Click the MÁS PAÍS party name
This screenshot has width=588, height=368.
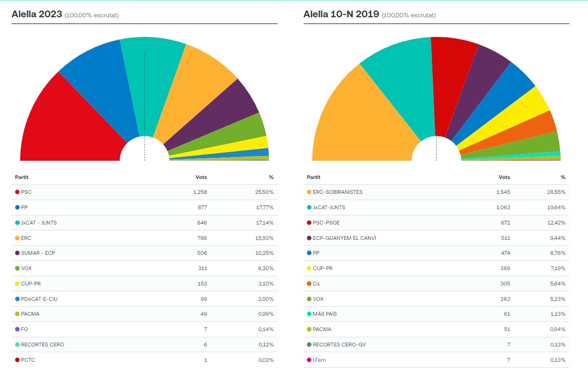point(325,314)
